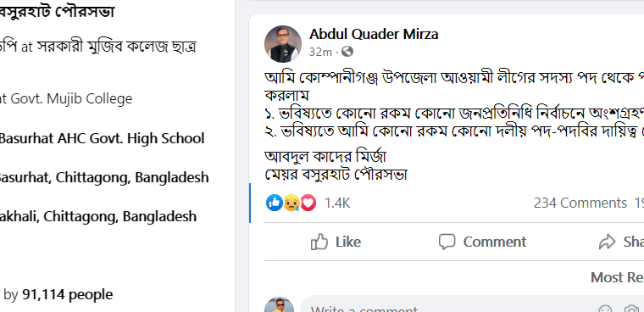Expand the Most Relevant comment sorting dropdown

(x=617, y=277)
